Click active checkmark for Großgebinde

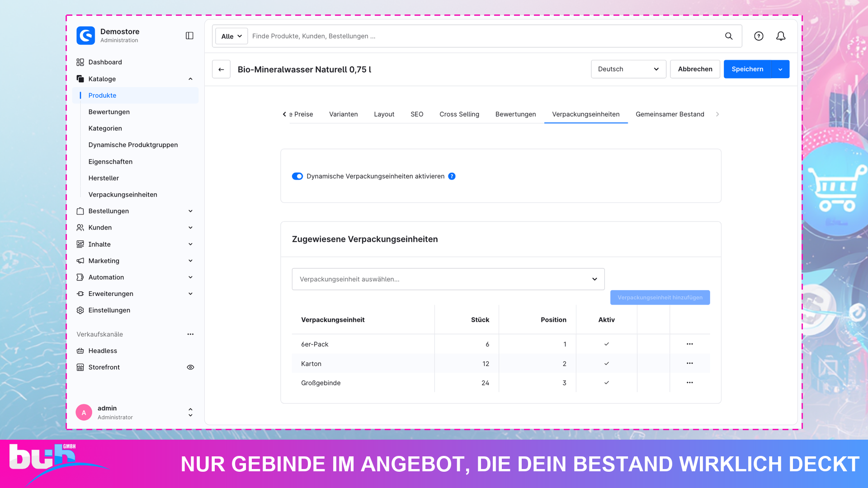point(606,383)
